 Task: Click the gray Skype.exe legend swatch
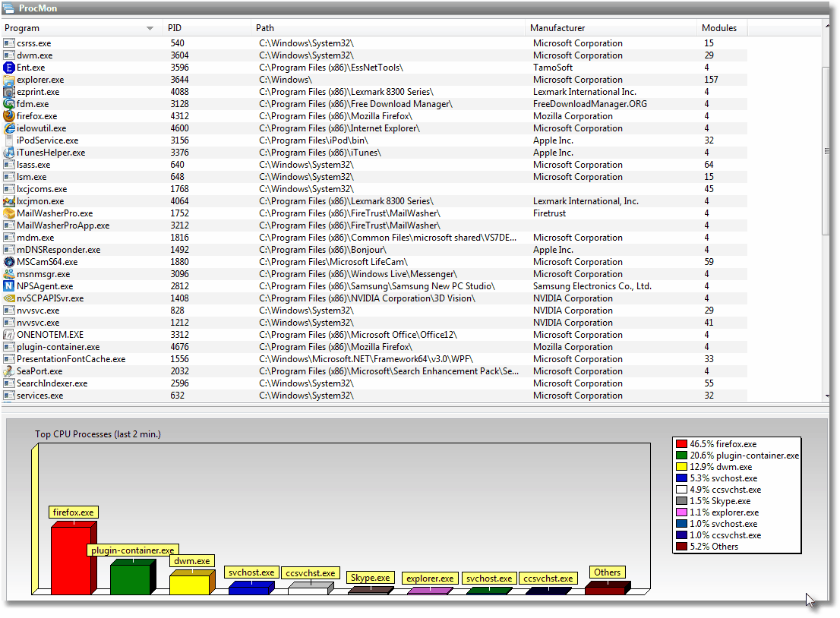pyautogui.click(x=681, y=501)
